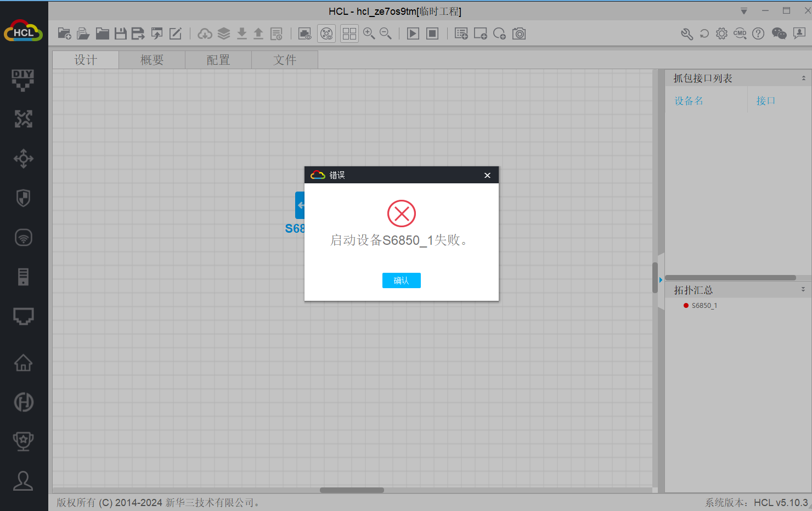
Task: Click the download arrow toolbar icon
Action: coord(241,33)
